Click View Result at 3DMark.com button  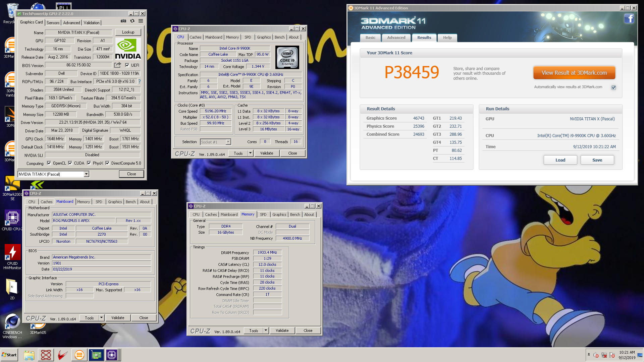(x=574, y=73)
